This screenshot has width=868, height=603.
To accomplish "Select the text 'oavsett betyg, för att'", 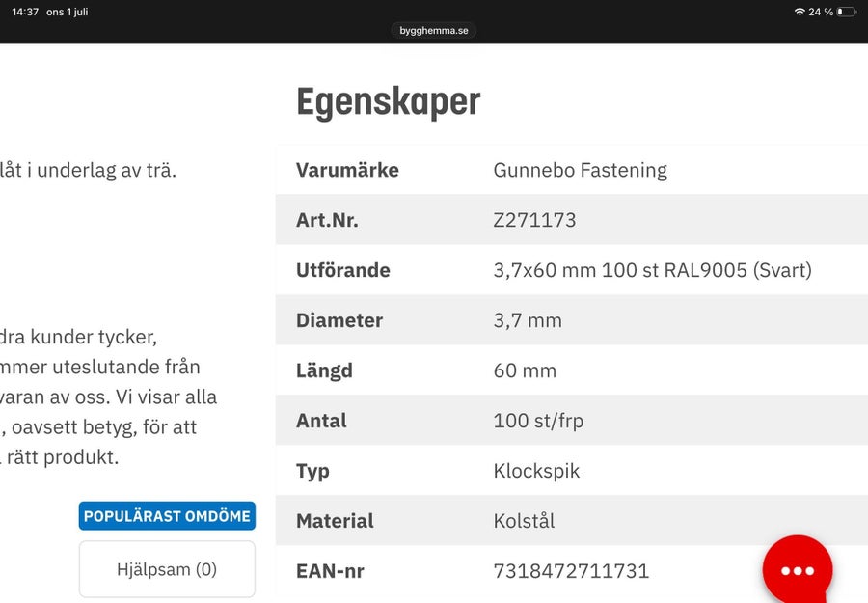I will 104,427.
